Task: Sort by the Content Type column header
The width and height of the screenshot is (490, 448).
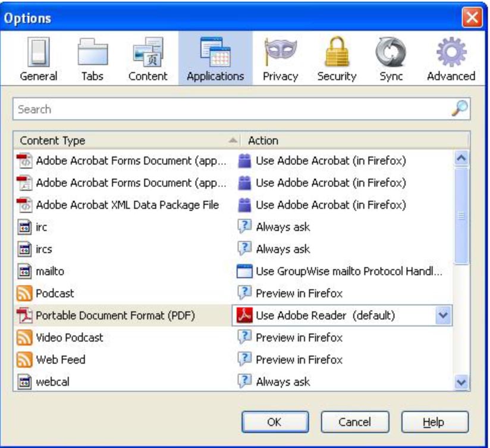Action: tap(127, 140)
